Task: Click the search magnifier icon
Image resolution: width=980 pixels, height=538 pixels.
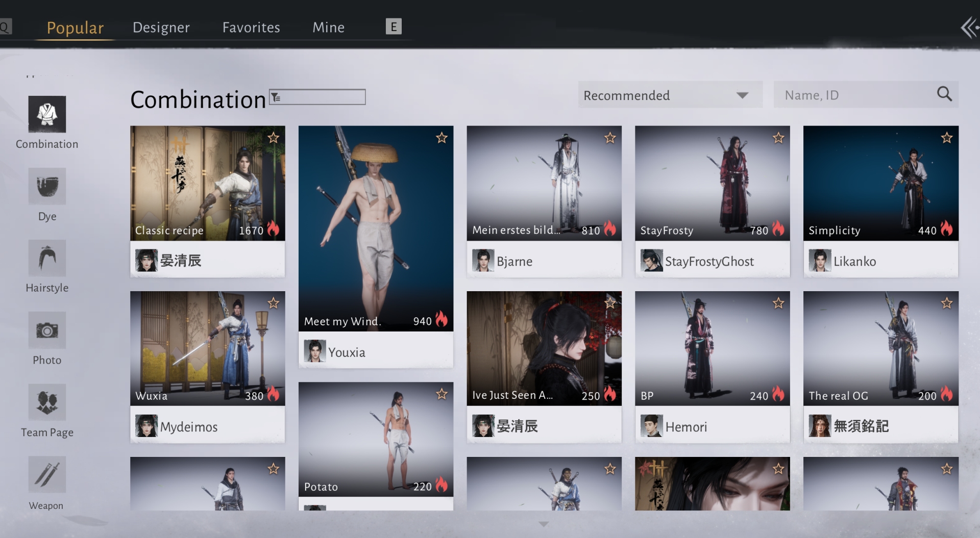Action: (x=944, y=94)
